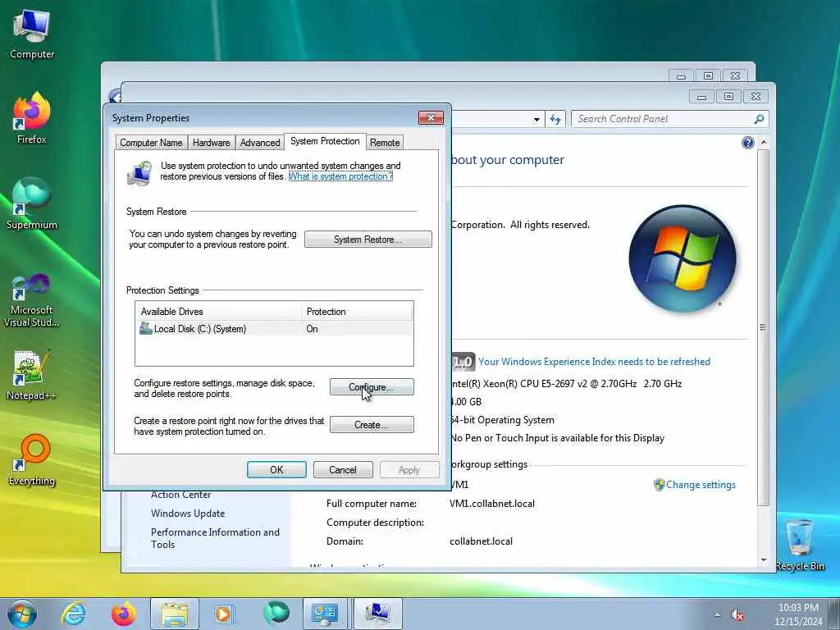
Task: Close the System Properties dialog
Action: pos(431,117)
